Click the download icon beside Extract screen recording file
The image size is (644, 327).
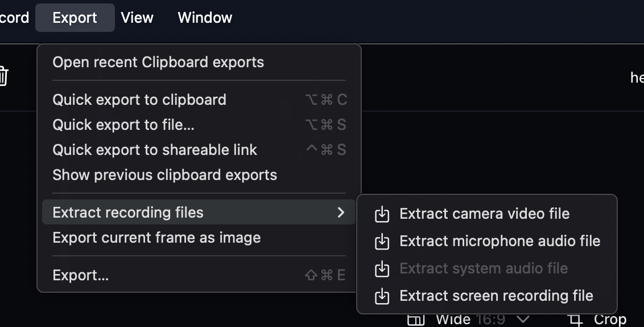coord(382,296)
